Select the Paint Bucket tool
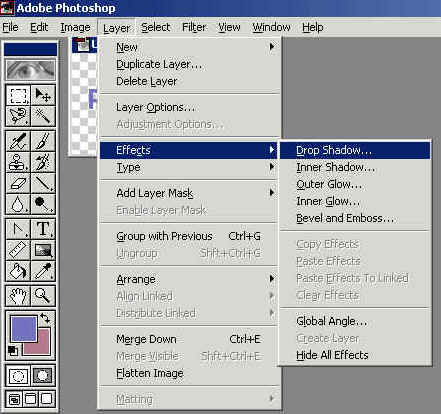Image resolution: width=441 pixels, height=414 pixels. pos(18,271)
